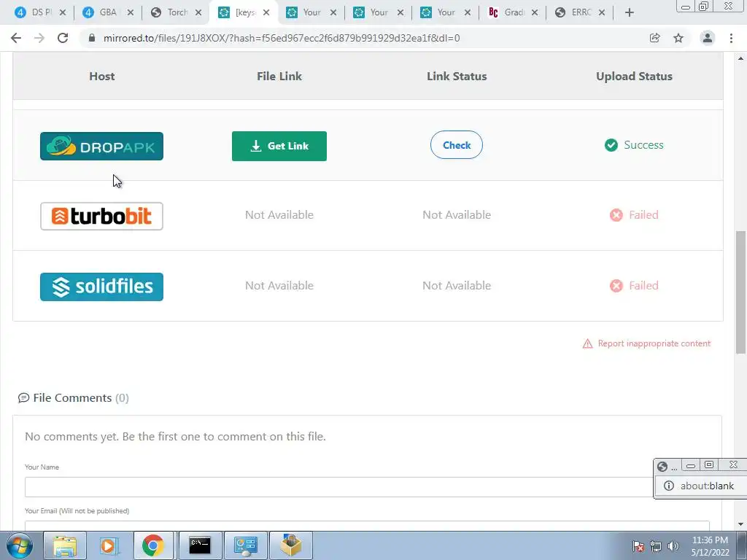747x560 pixels.
Task: Open Chrome three-dot menu
Action: (731, 38)
